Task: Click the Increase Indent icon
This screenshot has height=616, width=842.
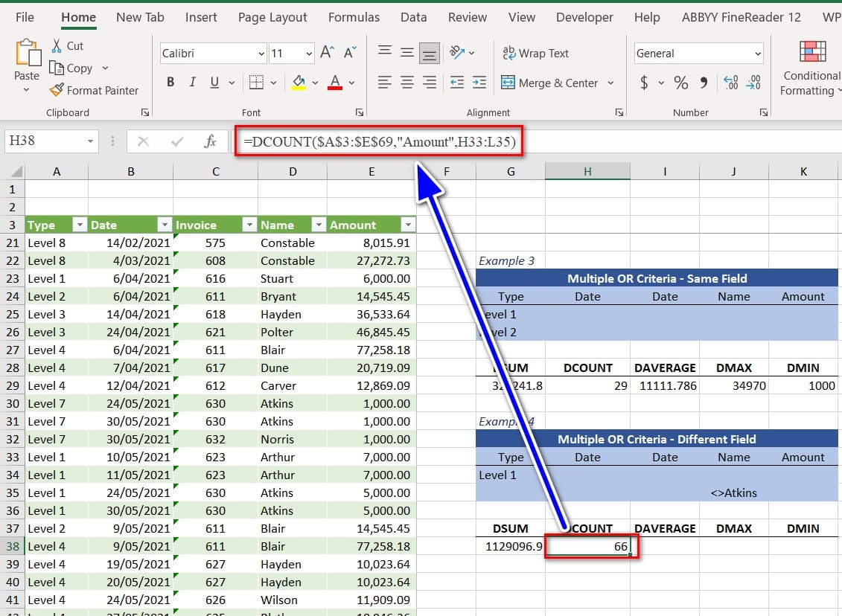Action: (479, 83)
